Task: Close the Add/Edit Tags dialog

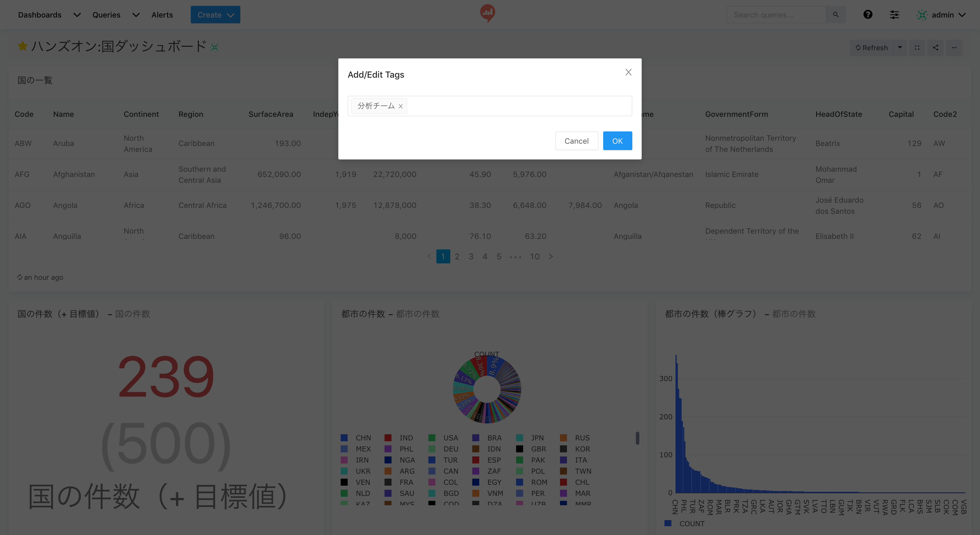Action: pyautogui.click(x=628, y=72)
